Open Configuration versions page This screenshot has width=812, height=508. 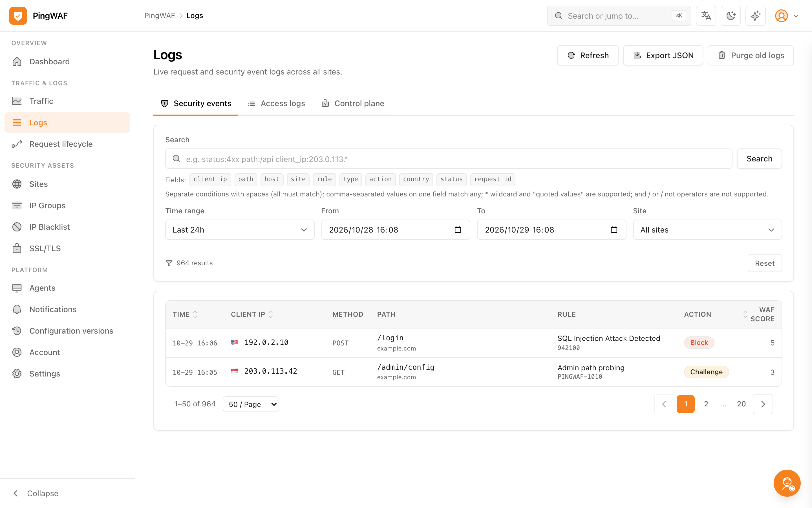[x=67, y=331]
